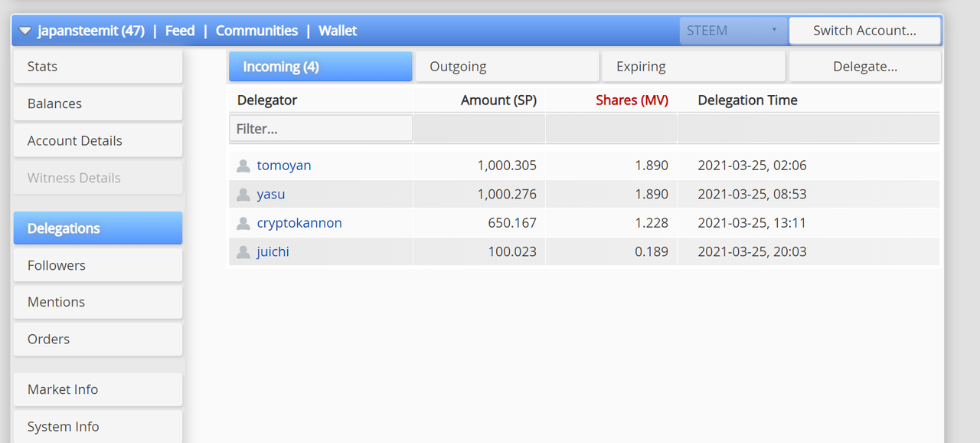
Task: Click the avatar icon beside yasu
Action: point(243,195)
